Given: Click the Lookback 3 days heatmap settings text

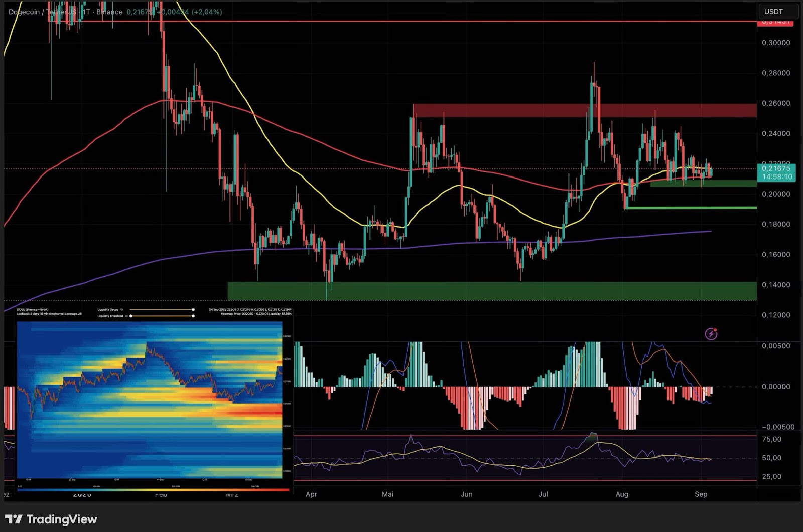Looking at the screenshot, I should pyautogui.click(x=49, y=314).
